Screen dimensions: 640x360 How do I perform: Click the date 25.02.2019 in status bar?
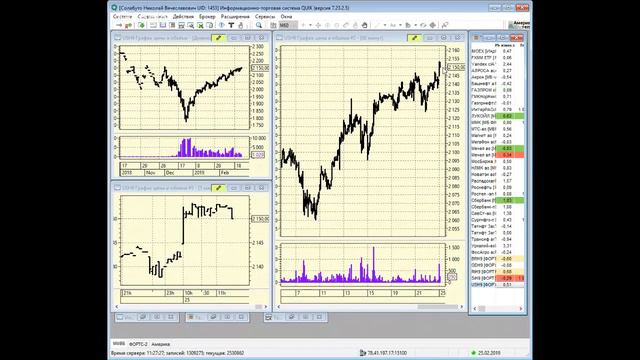click(x=489, y=353)
